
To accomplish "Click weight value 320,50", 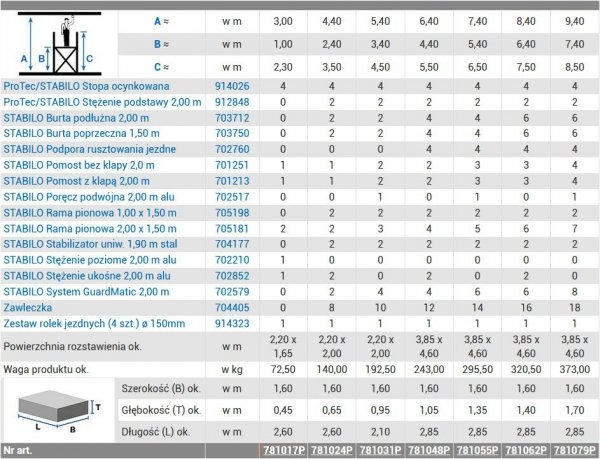I will pyautogui.click(x=526, y=370).
